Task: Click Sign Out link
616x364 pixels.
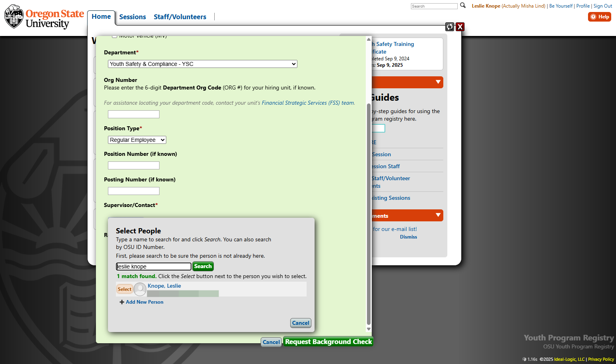Action: (603, 6)
